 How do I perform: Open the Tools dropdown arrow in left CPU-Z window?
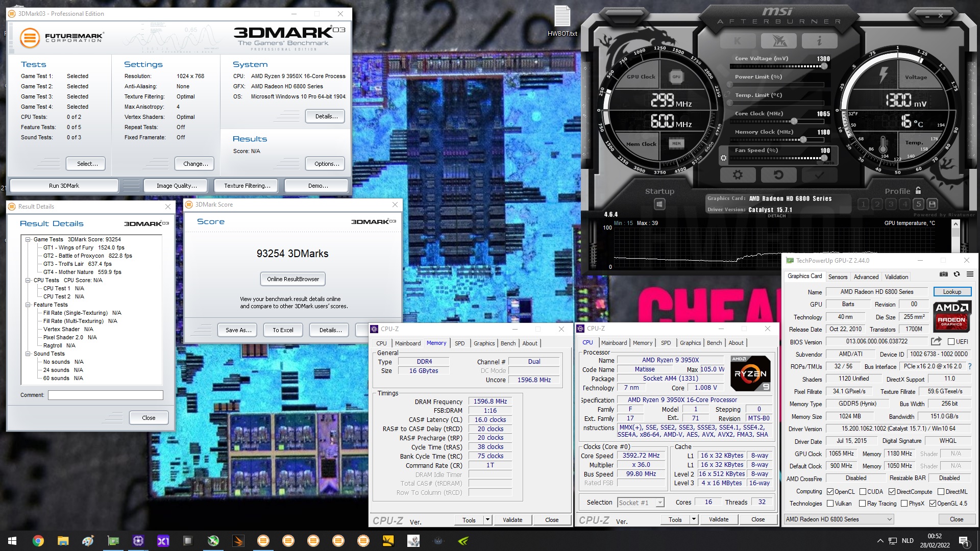488,520
